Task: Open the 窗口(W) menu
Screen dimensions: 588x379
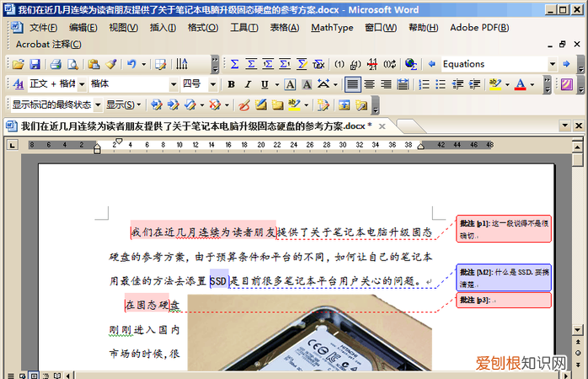Action: [x=381, y=27]
